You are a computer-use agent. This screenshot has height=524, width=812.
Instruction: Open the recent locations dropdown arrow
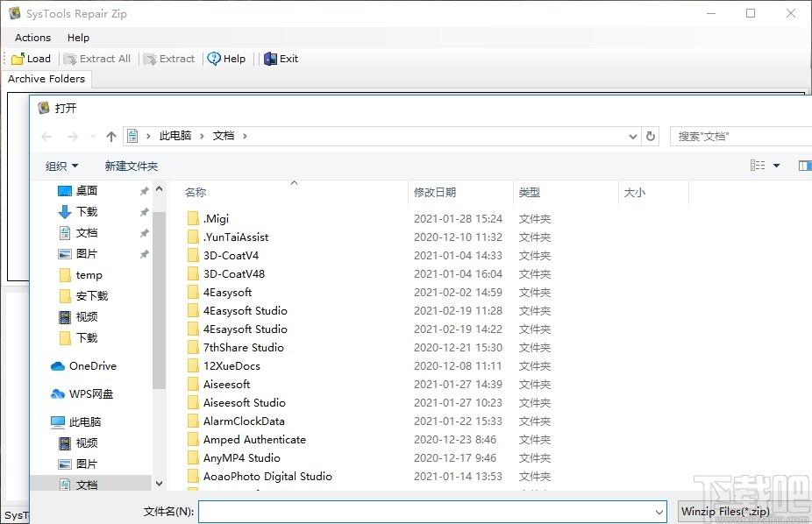[x=93, y=137]
